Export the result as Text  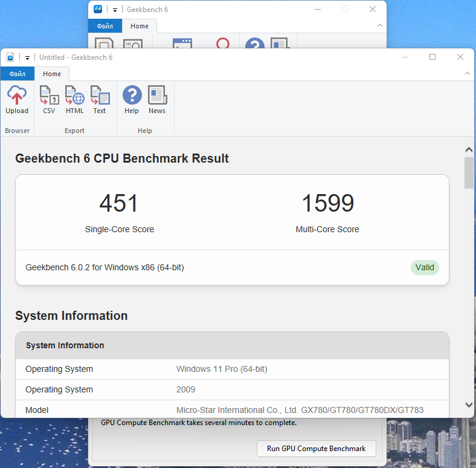(x=100, y=100)
